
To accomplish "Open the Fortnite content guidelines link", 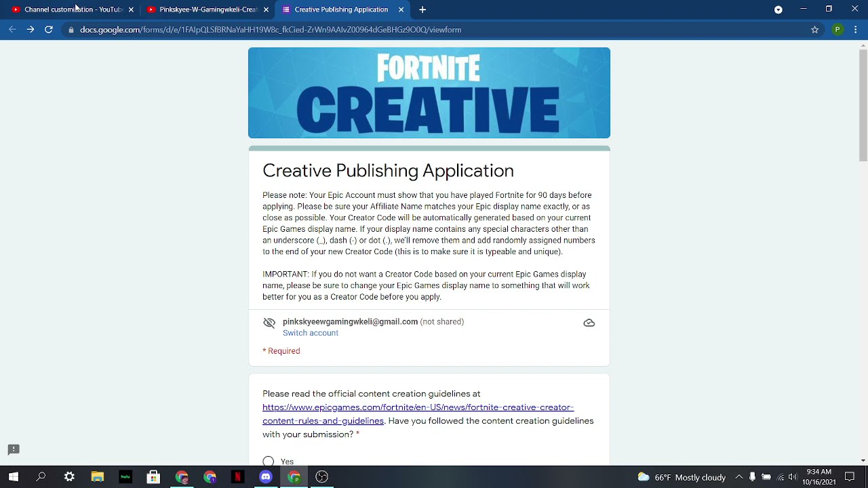I will 418,414.
